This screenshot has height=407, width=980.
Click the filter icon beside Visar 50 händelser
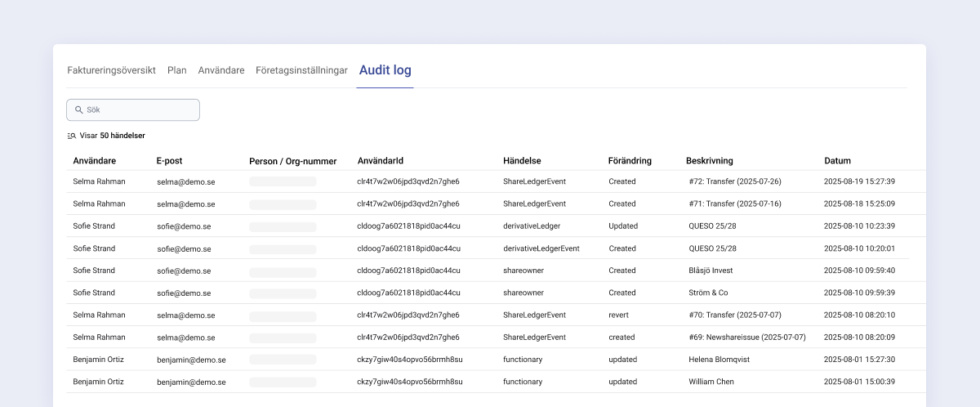tap(72, 136)
